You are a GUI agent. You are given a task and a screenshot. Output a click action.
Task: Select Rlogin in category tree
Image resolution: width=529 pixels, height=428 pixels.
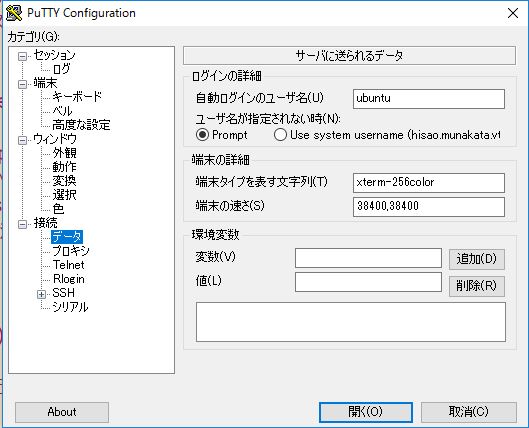point(69,279)
